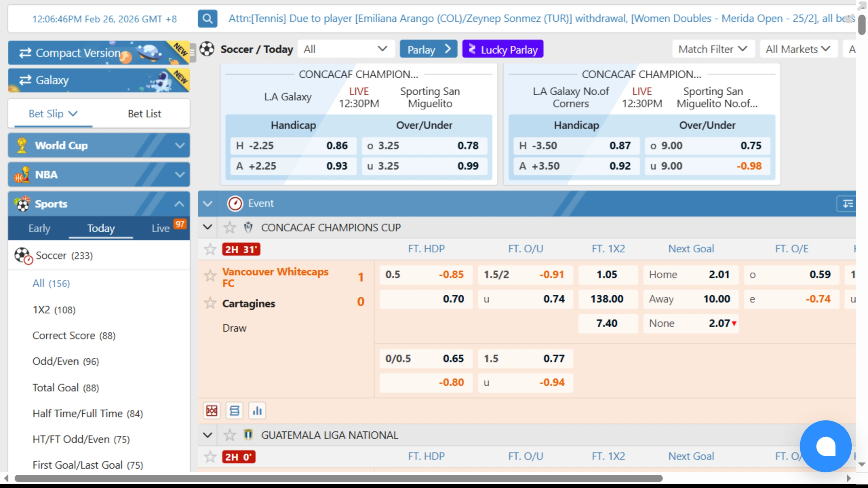The image size is (868, 488).
Task: Open the live chat bubble
Action: click(825, 446)
